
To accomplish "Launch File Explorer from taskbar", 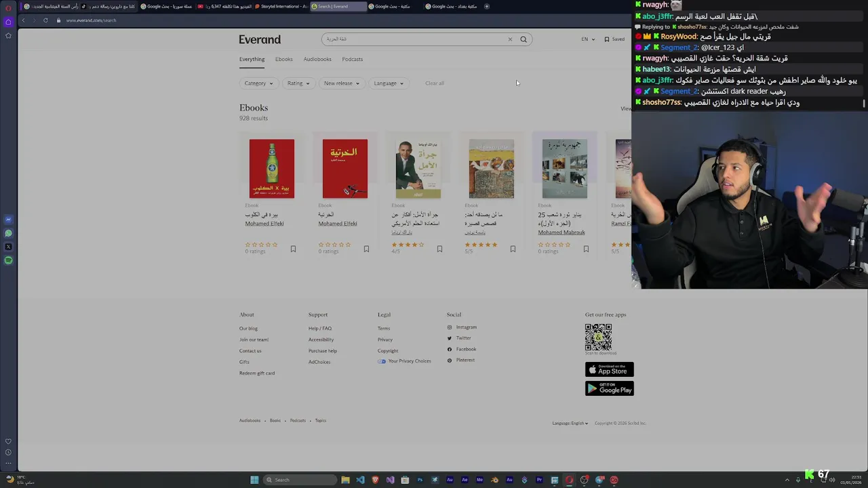I will click(x=345, y=480).
